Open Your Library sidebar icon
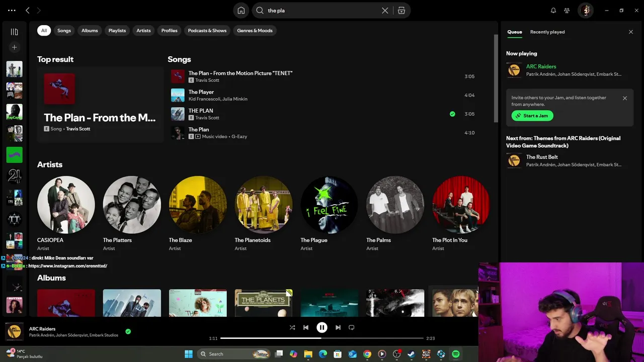Image resolution: width=644 pixels, height=362 pixels. point(14,32)
